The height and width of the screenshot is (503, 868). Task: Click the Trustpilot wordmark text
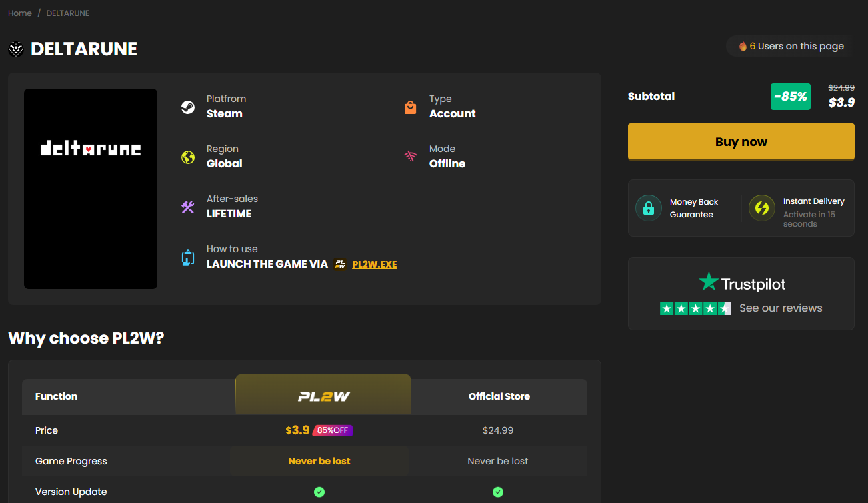click(753, 284)
